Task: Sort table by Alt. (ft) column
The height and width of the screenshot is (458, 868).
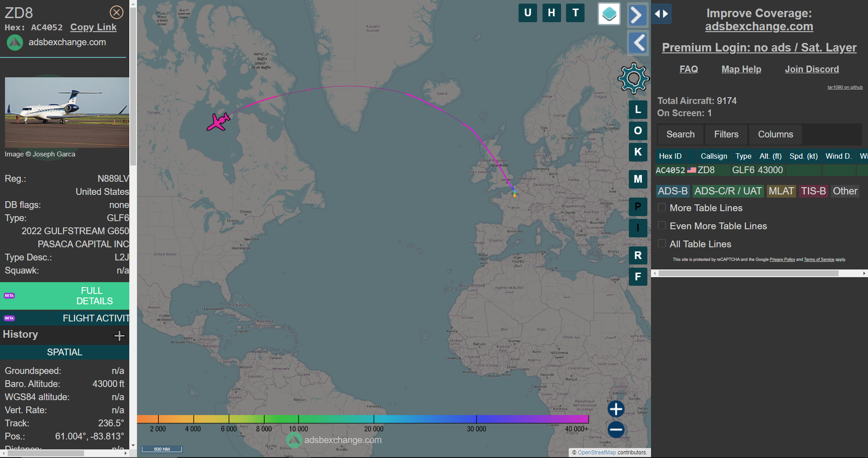Action: [x=770, y=156]
